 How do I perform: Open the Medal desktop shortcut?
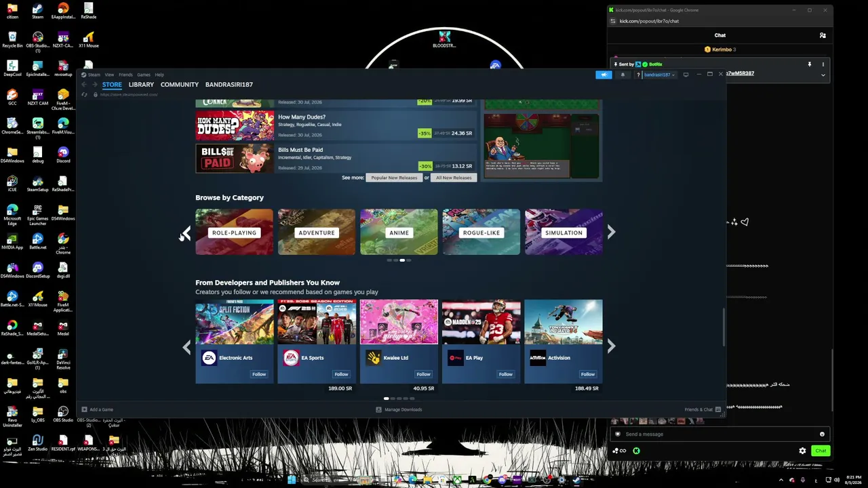(x=63, y=327)
